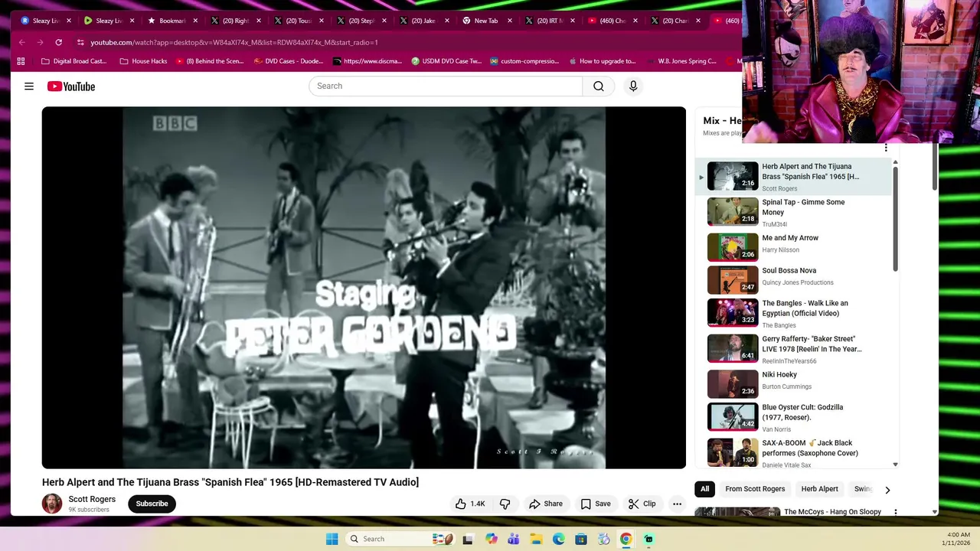Image resolution: width=980 pixels, height=551 pixels.
Task: Select the From Scott Rogers chip
Action: click(x=755, y=489)
